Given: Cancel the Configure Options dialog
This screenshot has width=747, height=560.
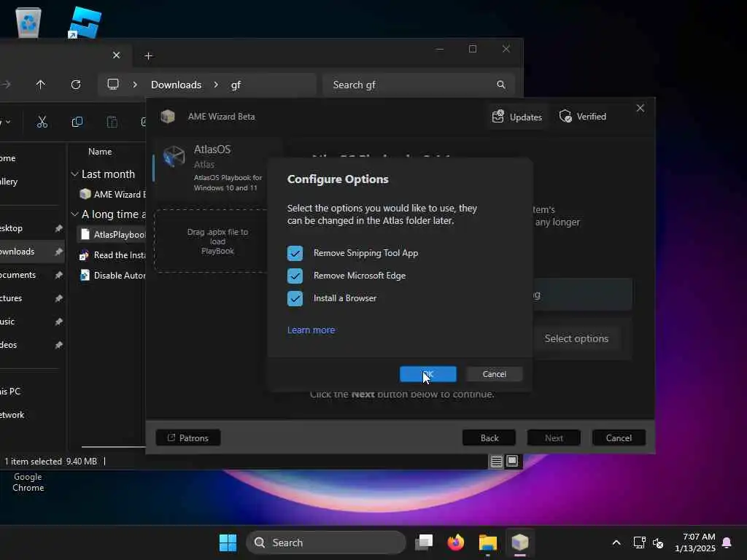Looking at the screenshot, I should click(x=494, y=374).
